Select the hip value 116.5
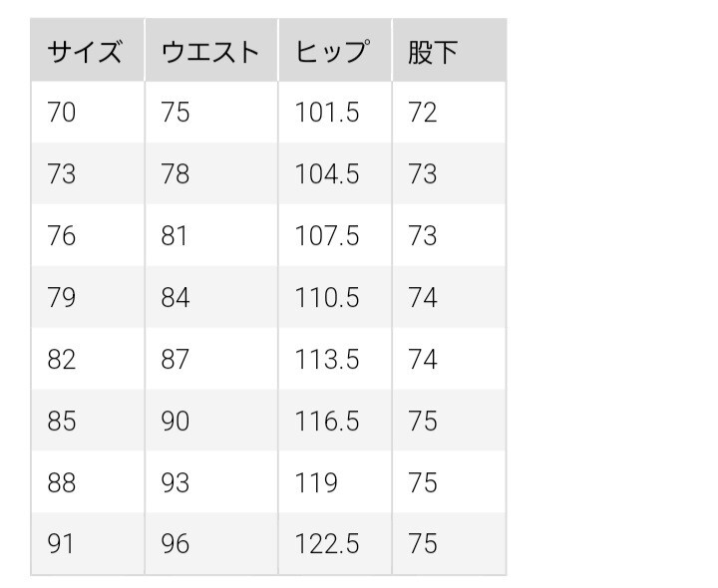This screenshot has width=718, height=588. (326, 422)
